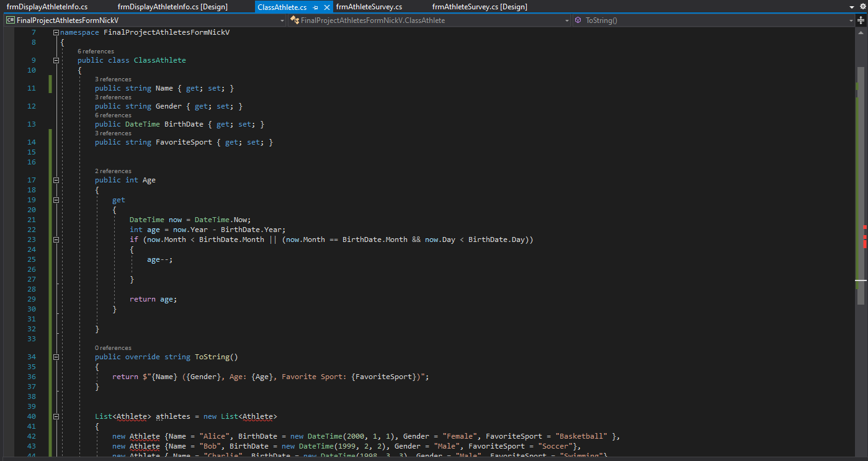Click the method cube icon beside ToString()
Screen dimensions: 868x461
pyautogui.click(x=578, y=20)
